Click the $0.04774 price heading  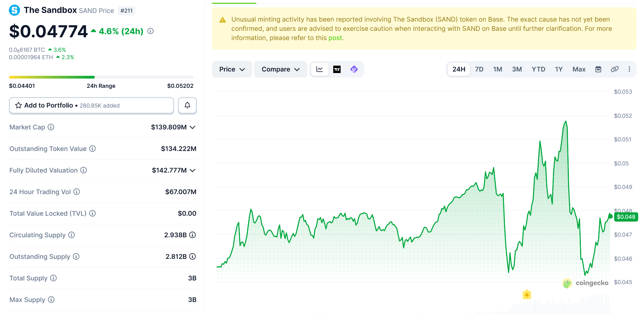point(49,31)
